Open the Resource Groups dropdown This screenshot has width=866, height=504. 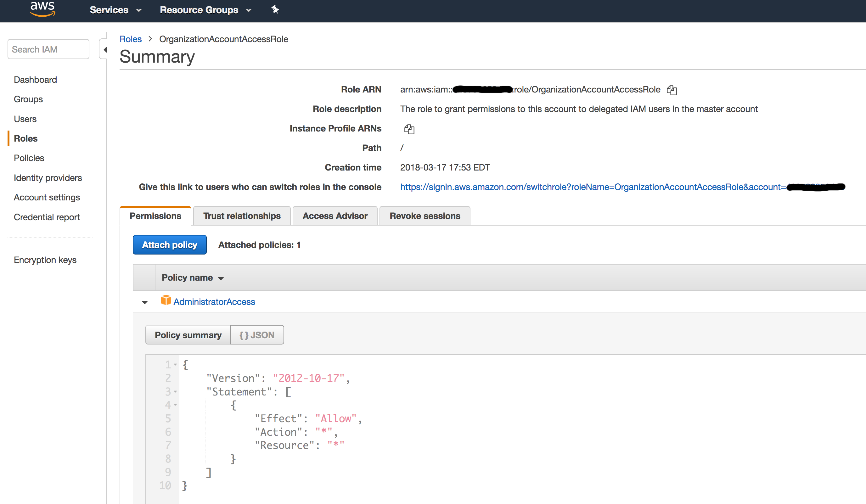click(x=205, y=10)
